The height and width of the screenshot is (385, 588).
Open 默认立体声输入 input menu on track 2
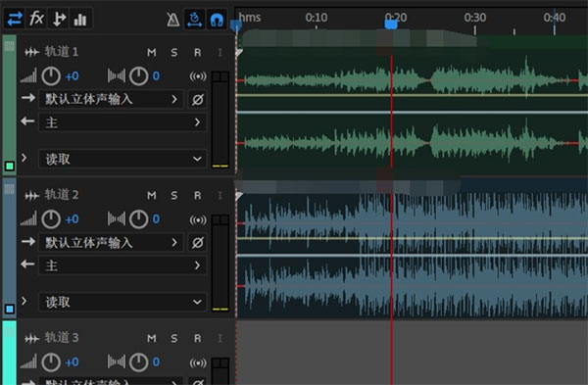111,243
